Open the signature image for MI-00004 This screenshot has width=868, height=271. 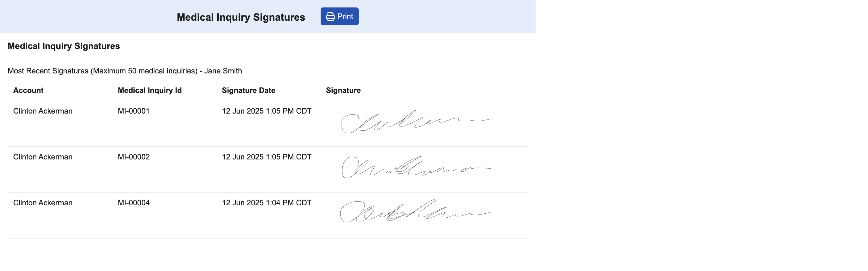pyautogui.click(x=416, y=211)
